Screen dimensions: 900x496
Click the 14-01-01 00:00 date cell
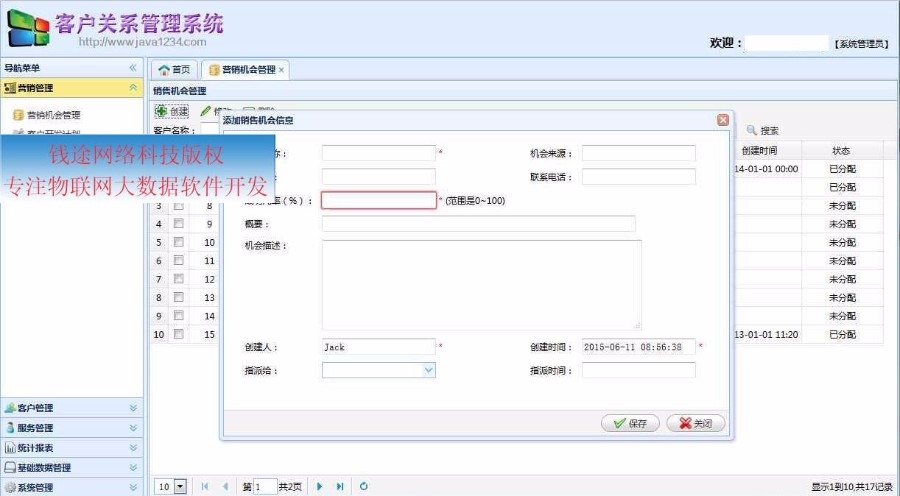pyautogui.click(x=766, y=169)
